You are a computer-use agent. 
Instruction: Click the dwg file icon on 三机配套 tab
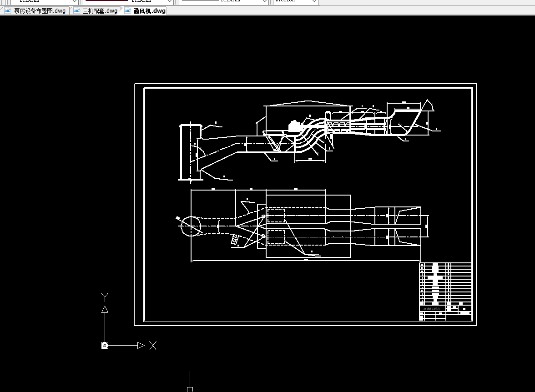(x=77, y=11)
